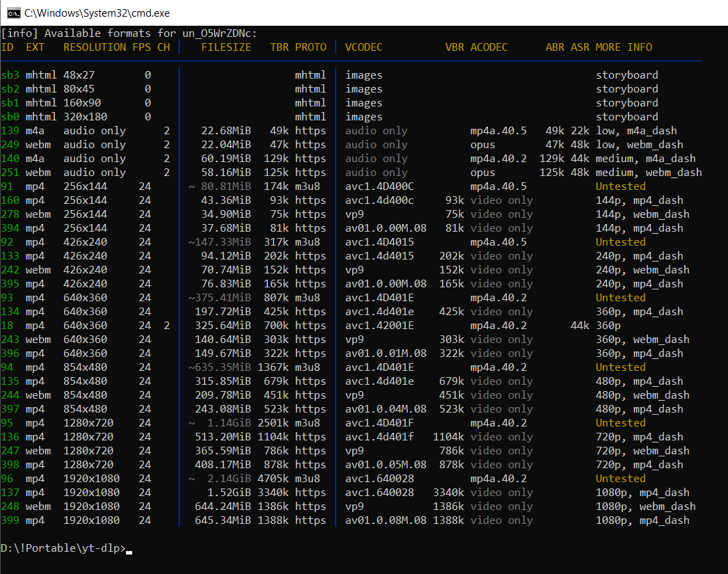Click format ID sb3
This screenshot has height=574, width=728.
(10, 75)
